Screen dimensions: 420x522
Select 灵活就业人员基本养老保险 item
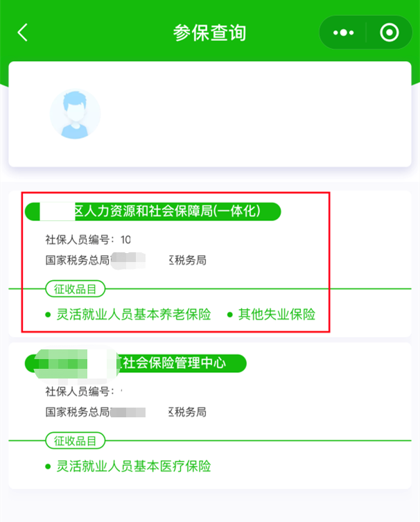click(x=134, y=314)
